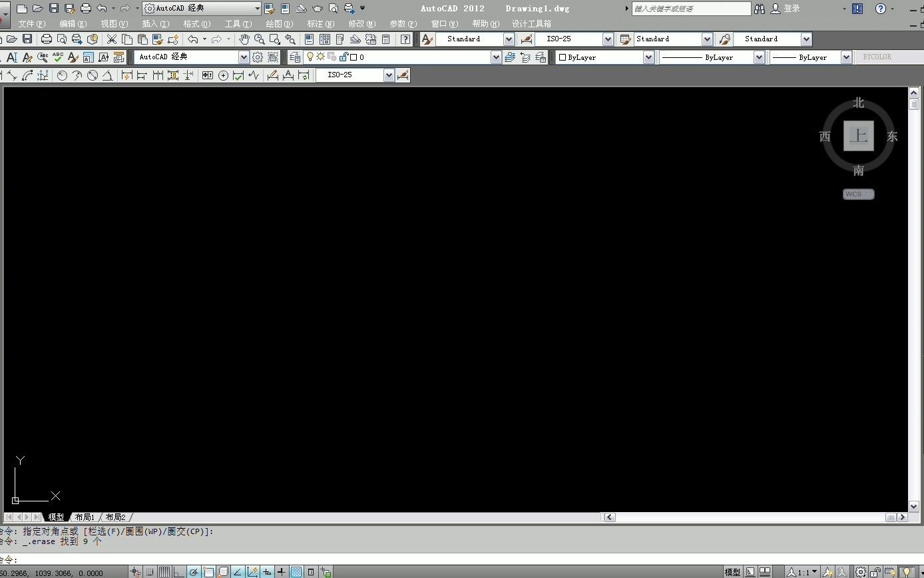
Task: Click the Tolerance icon in the dimension toolbar
Action: pyautogui.click(x=208, y=75)
